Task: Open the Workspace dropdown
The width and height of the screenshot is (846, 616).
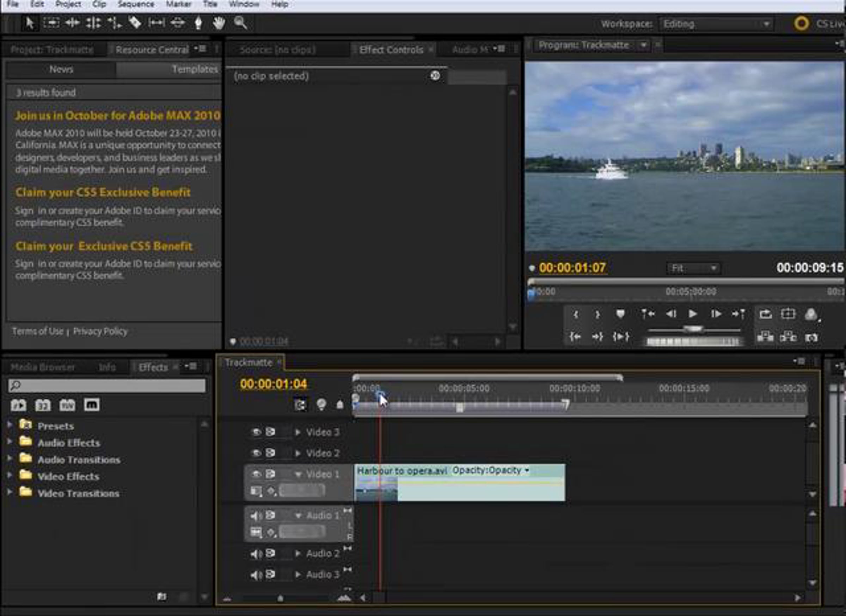Action: pyautogui.click(x=716, y=24)
